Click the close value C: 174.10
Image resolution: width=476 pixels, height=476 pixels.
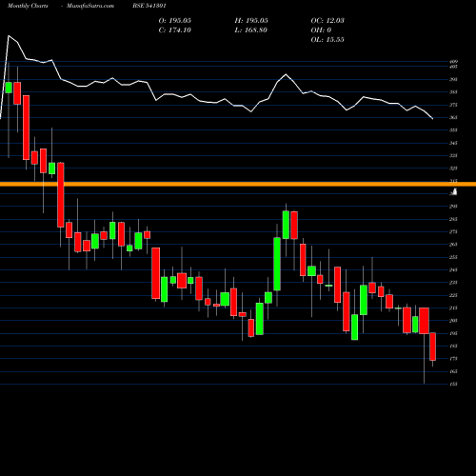tap(175, 30)
